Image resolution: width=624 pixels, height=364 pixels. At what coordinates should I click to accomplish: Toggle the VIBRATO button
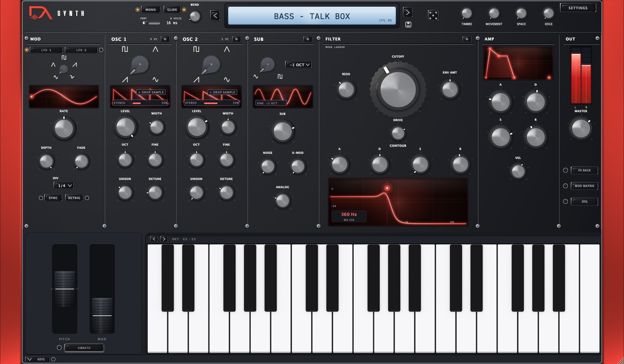point(84,348)
